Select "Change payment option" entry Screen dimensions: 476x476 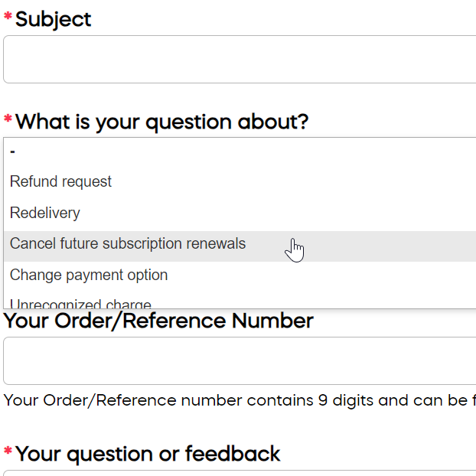pos(240,275)
